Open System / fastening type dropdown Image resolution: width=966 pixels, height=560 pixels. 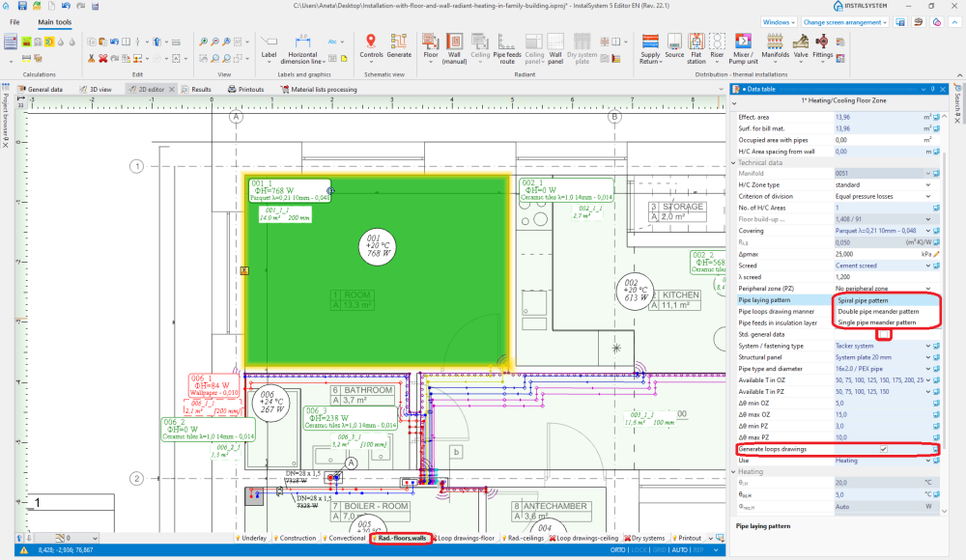click(927, 347)
